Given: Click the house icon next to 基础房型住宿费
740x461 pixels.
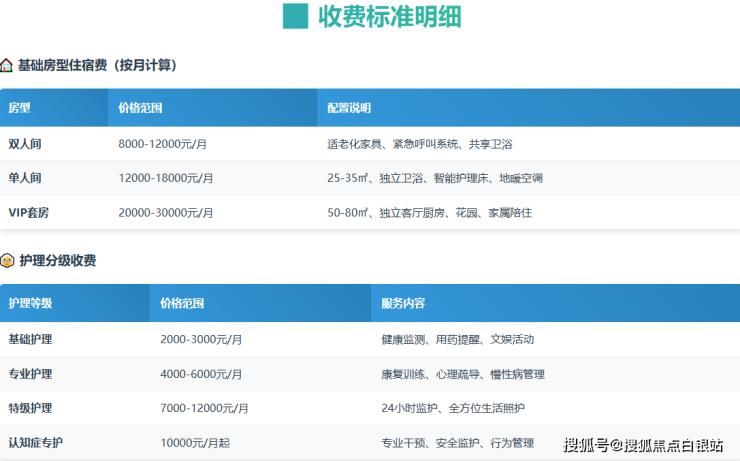Looking at the screenshot, I should click(x=7, y=65).
